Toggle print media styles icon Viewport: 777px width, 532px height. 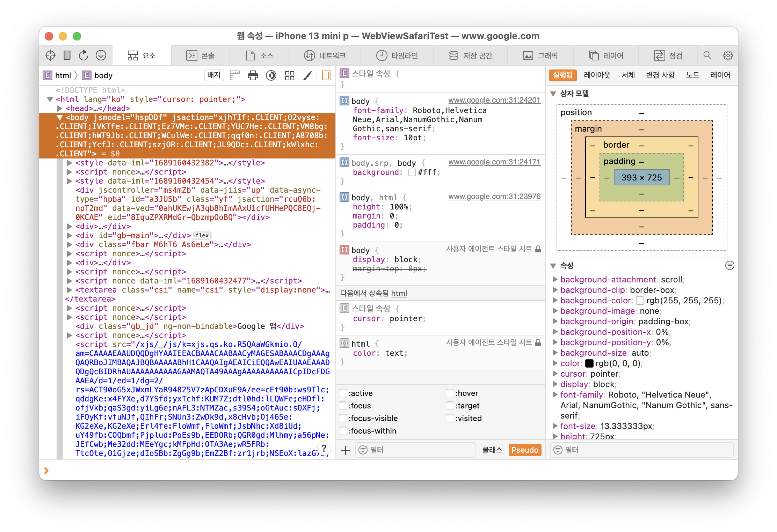[x=253, y=75]
